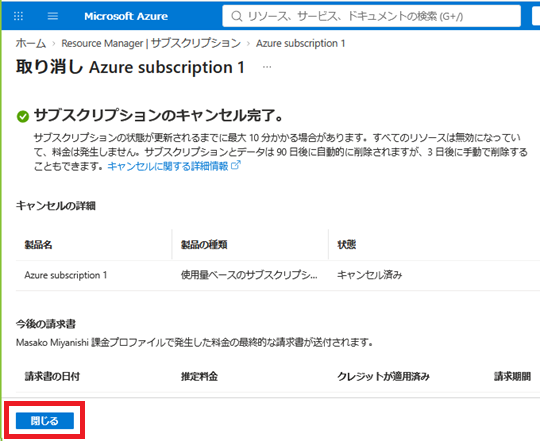Focus the resource search box
The height and width of the screenshot is (441, 540).
point(372,16)
